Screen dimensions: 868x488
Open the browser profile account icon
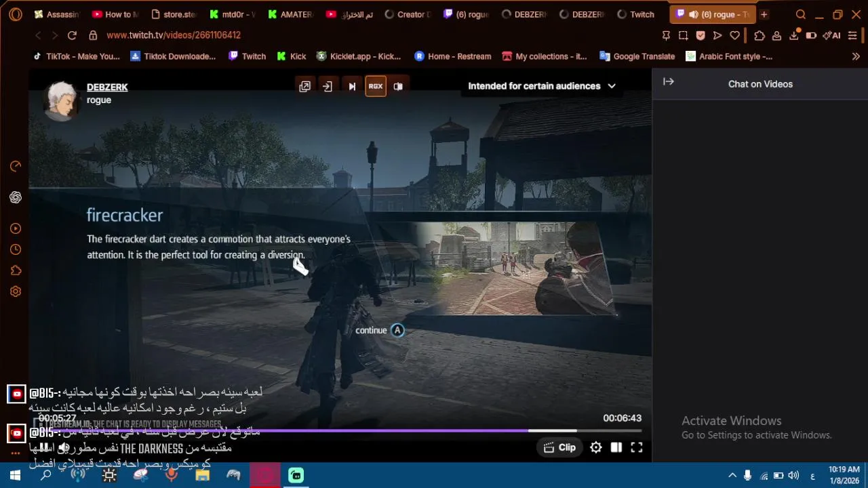[x=776, y=35]
